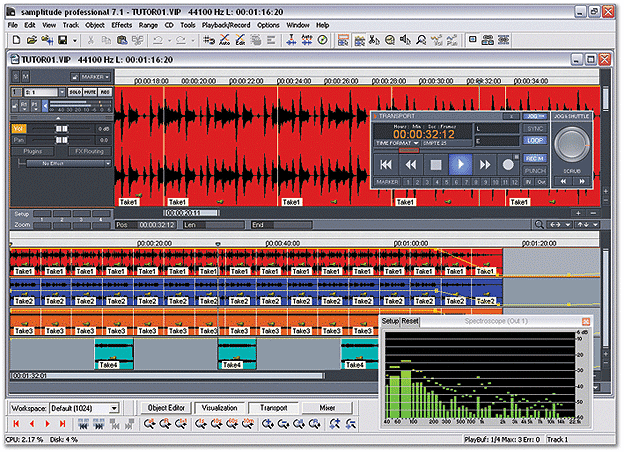Image resolution: width=624 pixels, height=452 pixels.
Task: Jump to project start with red bar-arrow
Action: coord(16,424)
